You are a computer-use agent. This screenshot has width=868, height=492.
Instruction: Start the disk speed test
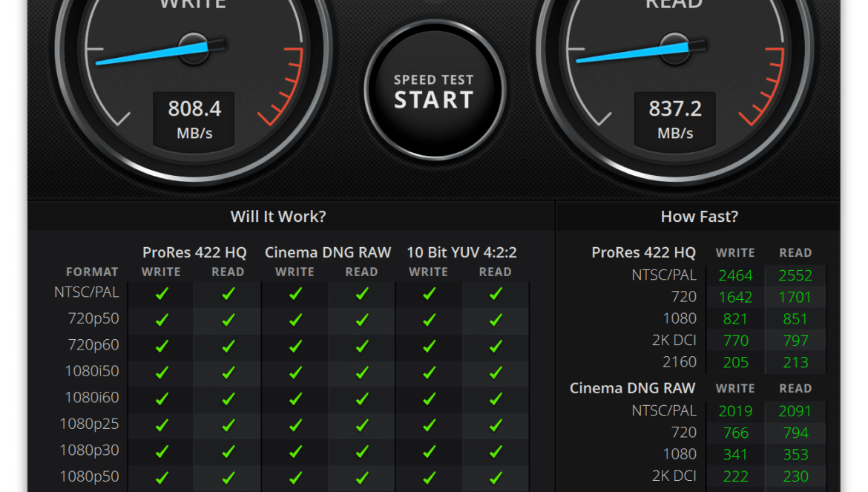[x=435, y=91]
